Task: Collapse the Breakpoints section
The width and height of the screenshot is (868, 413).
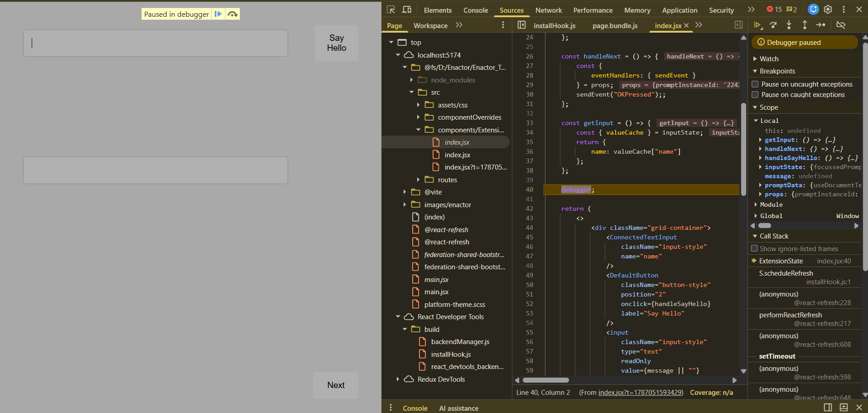Action: pos(755,71)
